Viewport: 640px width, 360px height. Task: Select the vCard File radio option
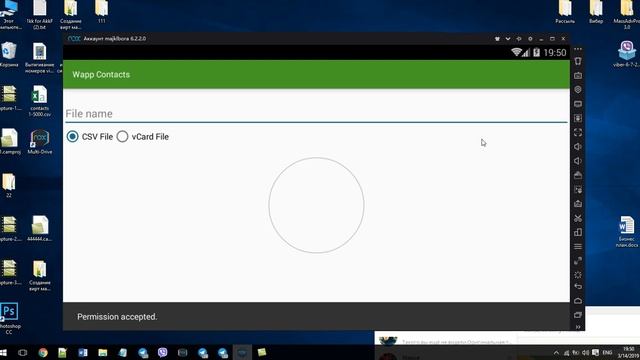click(x=142, y=137)
